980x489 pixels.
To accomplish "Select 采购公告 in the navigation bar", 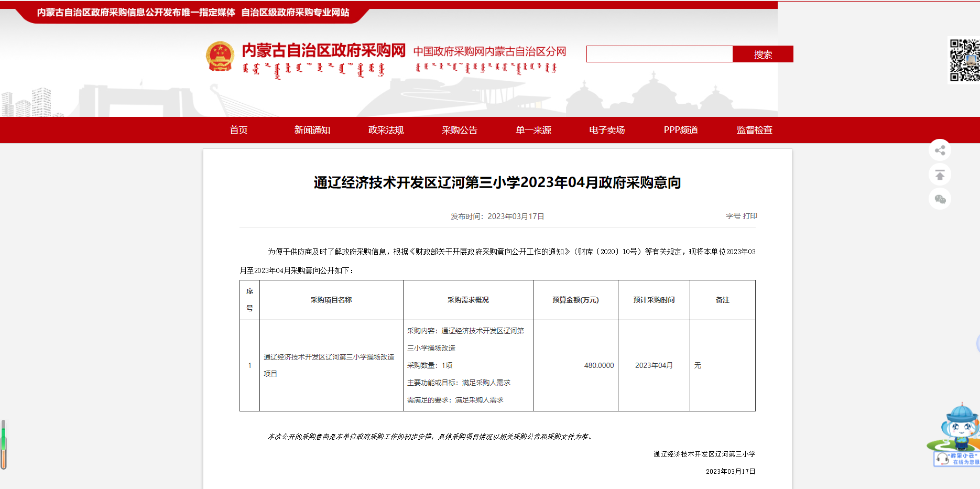I will coord(460,130).
